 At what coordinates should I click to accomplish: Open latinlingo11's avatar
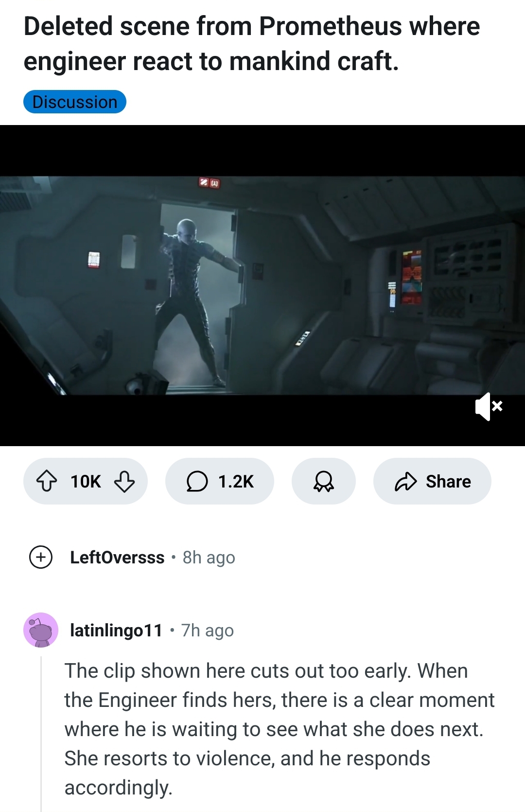click(x=41, y=630)
